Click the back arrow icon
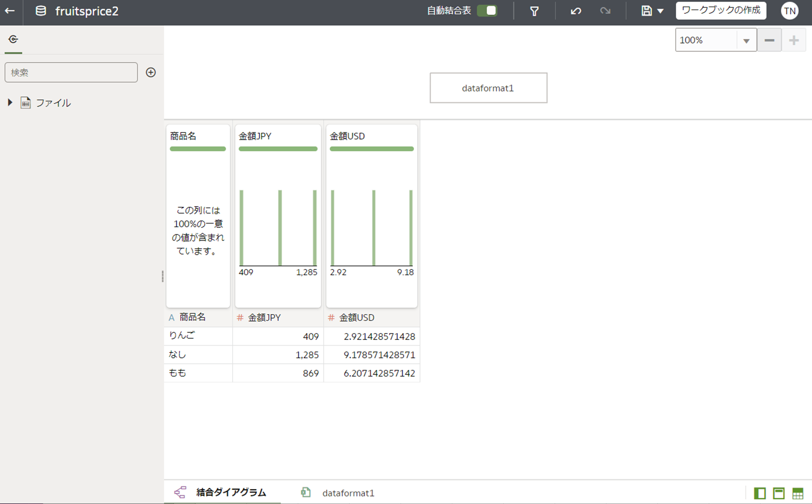Image resolution: width=812 pixels, height=504 pixels. (10, 11)
